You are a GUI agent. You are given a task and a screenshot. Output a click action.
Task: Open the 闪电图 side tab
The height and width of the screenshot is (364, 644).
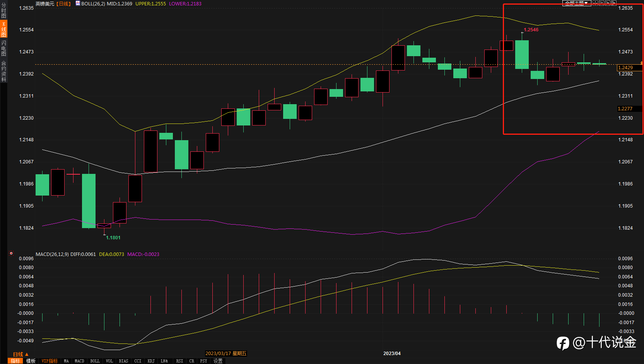(x=3, y=48)
